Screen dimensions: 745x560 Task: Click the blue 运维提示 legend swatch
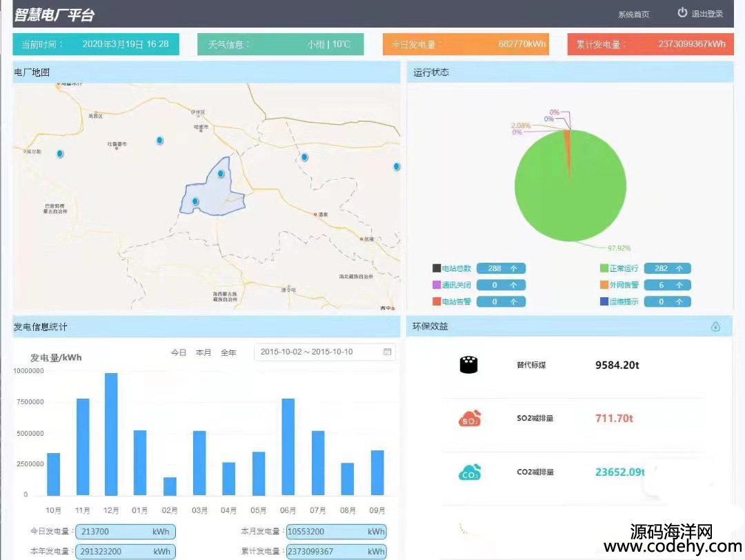tap(604, 301)
